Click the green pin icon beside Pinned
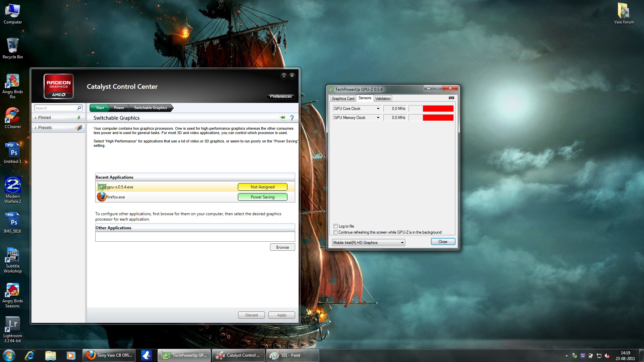Image resolution: width=644 pixels, height=362 pixels. (79, 118)
